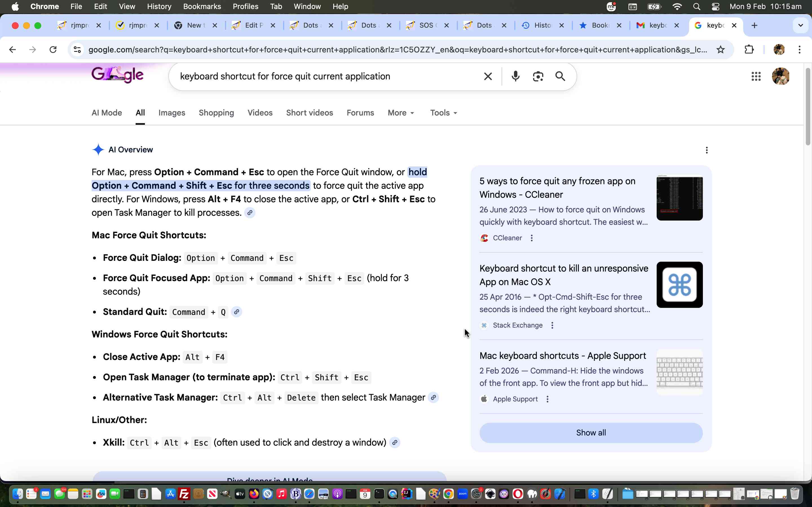
Task: Open the AI Overview three-dot options
Action: pyautogui.click(x=707, y=150)
